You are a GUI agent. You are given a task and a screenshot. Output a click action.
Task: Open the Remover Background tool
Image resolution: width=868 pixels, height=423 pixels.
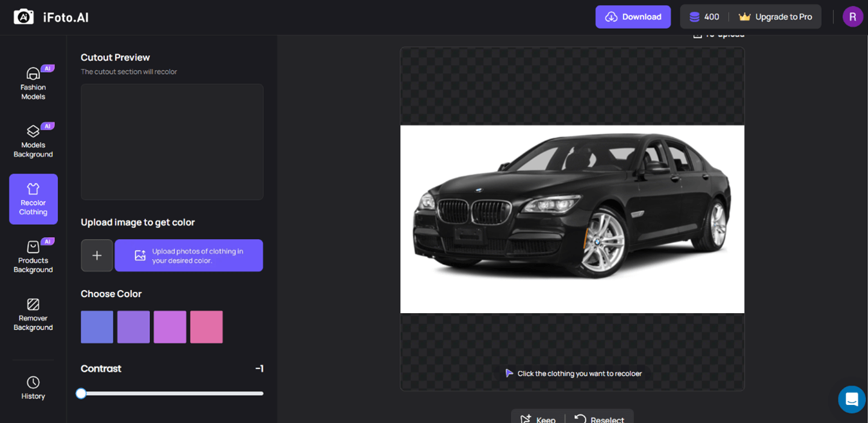(x=33, y=314)
